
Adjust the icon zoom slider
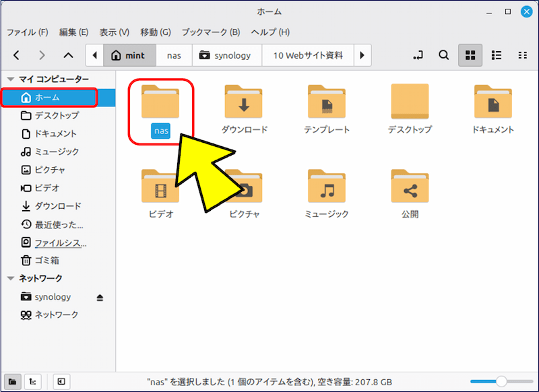(x=501, y=381)
